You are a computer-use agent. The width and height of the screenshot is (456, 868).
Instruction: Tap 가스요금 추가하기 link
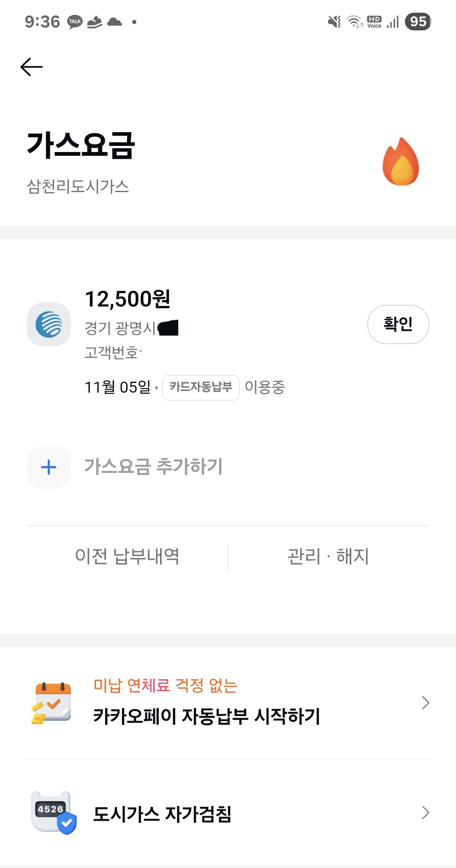click(153, 467)
